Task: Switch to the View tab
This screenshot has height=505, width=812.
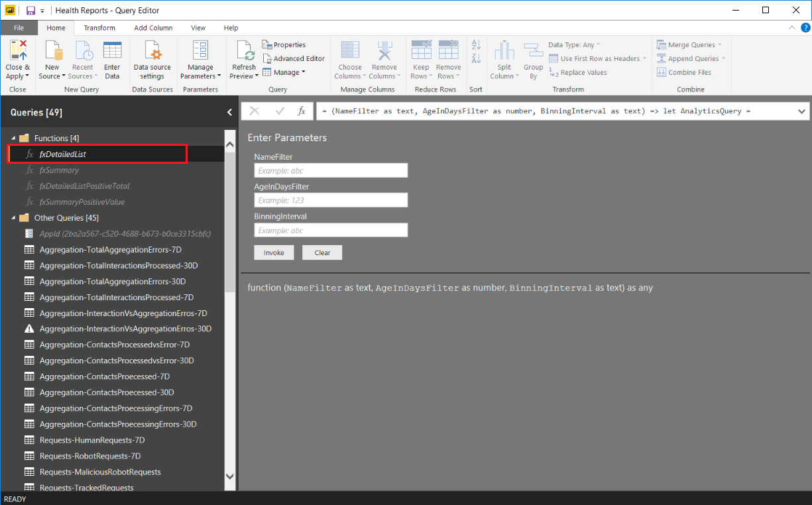Action: click(x=198, y=28)
